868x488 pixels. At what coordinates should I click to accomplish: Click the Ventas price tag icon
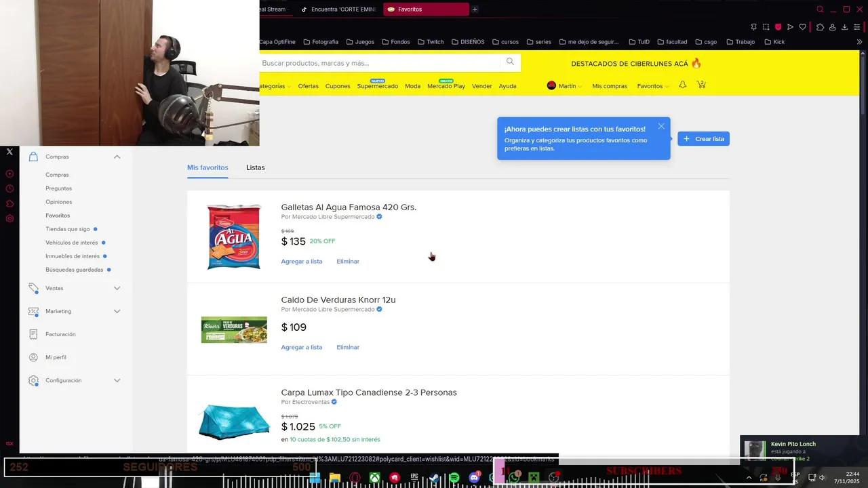tap(33, 288)
